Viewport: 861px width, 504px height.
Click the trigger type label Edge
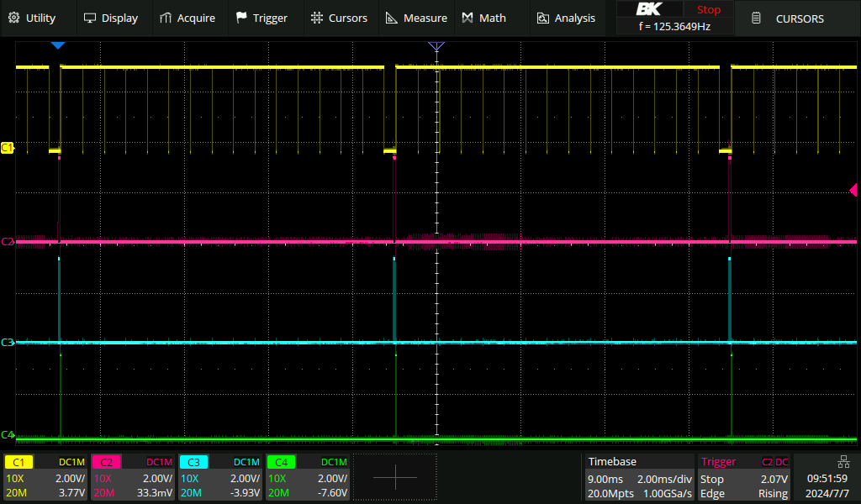(x=712, y=494)
